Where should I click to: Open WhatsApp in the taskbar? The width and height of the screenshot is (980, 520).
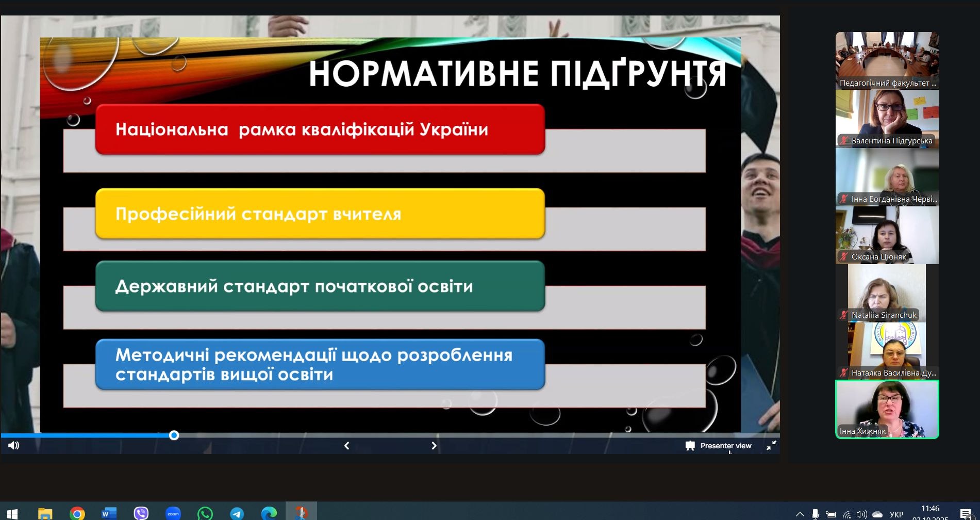(205, 513)
